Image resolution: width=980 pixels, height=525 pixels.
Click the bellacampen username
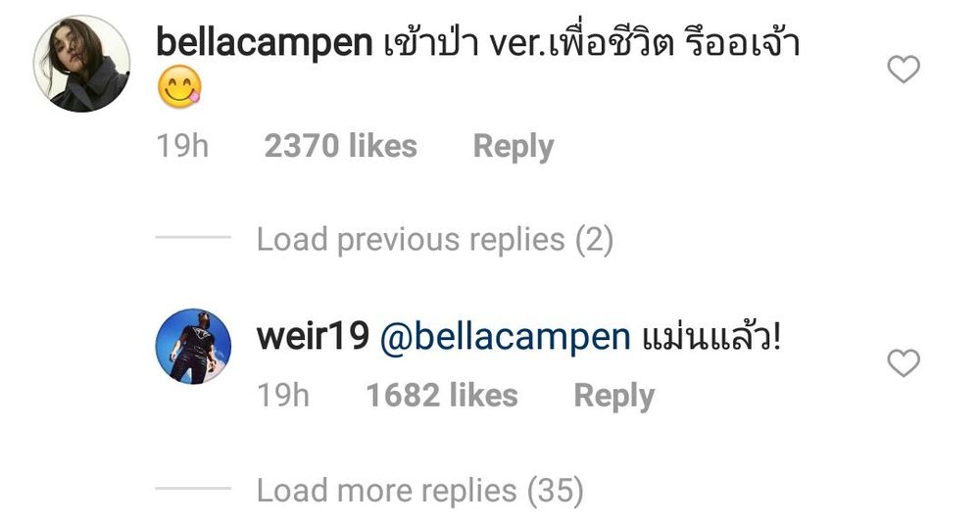[x=264, y=43]
